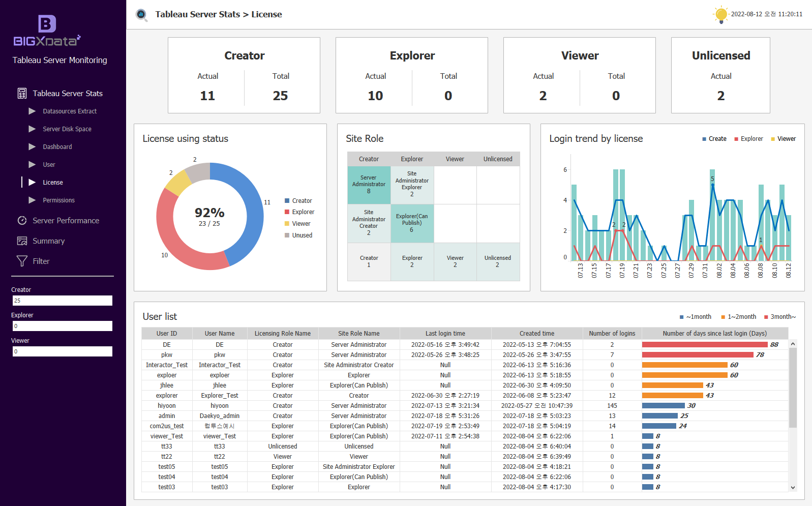Click the User list scrollbar thumb
The height and width of the screenshot is (506, 812).
pyautogui.click(x=793, y=388)
